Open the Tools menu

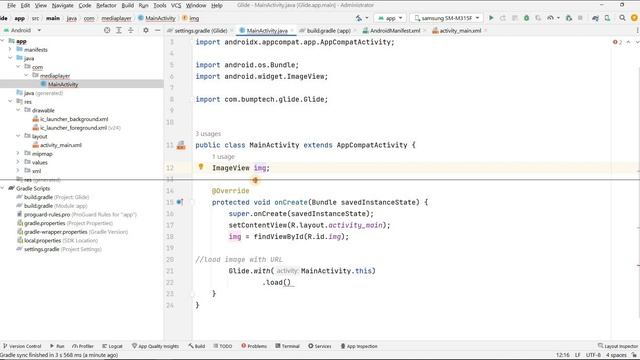(160, 5)
